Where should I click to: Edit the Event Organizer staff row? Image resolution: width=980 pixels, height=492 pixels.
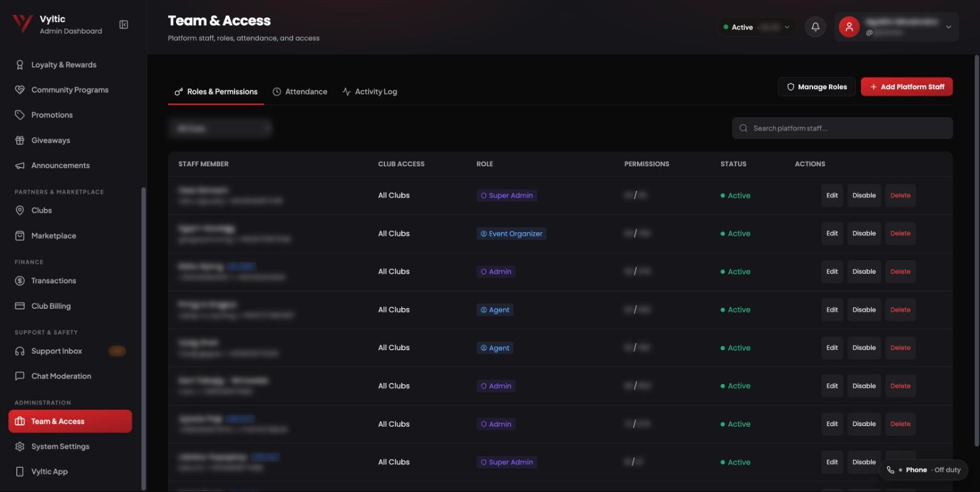pos(832,233)
